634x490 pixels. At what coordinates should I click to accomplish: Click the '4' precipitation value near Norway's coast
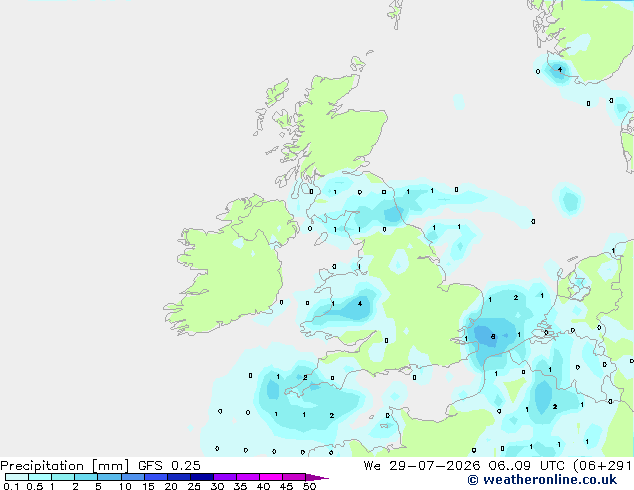560,70
